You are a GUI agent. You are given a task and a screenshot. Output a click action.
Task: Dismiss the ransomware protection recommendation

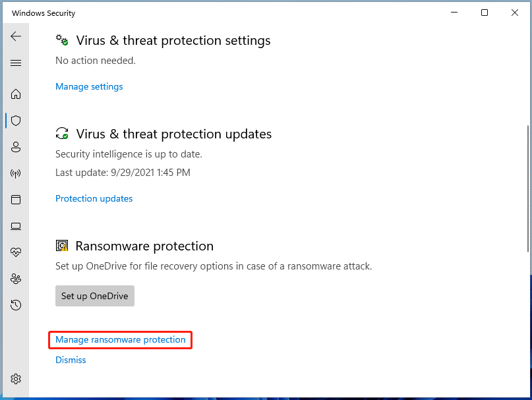point(71,360)
